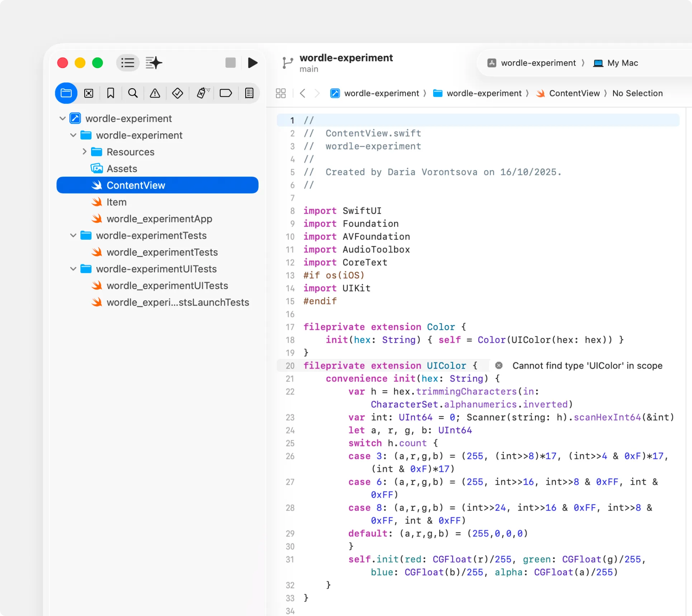Collapse the wordle-experiment group folder
Viewport: 692px width, 616px height.
click(x=73, y=135)
